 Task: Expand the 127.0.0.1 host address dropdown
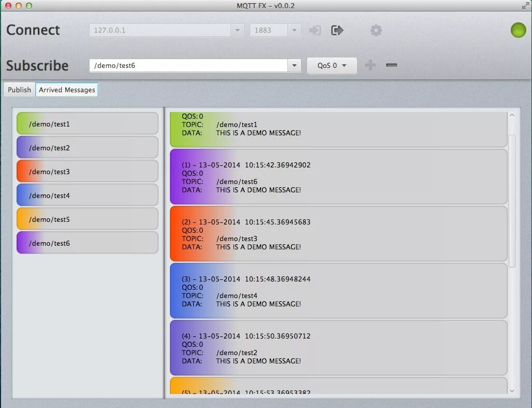click(x=237, y=30)
